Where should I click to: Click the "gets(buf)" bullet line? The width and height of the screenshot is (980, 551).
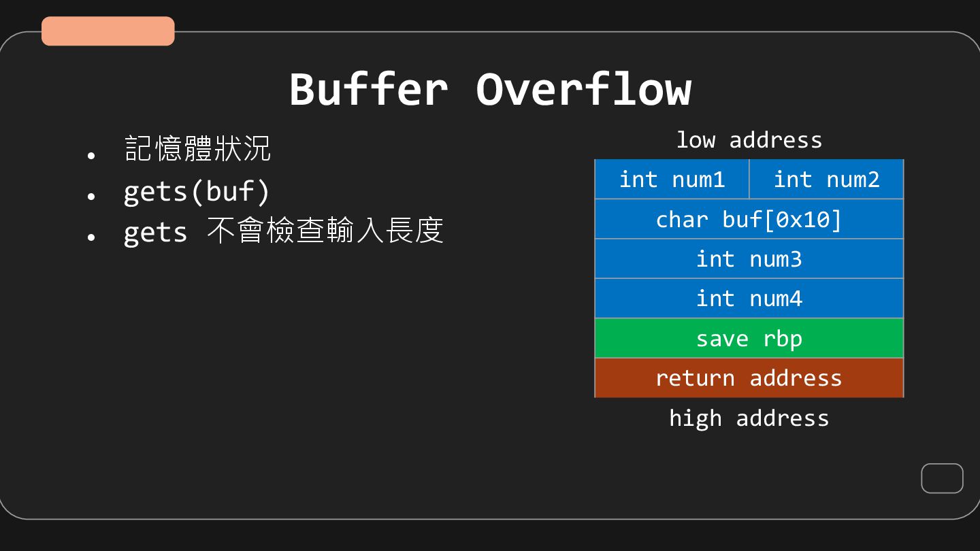point(197,192)
